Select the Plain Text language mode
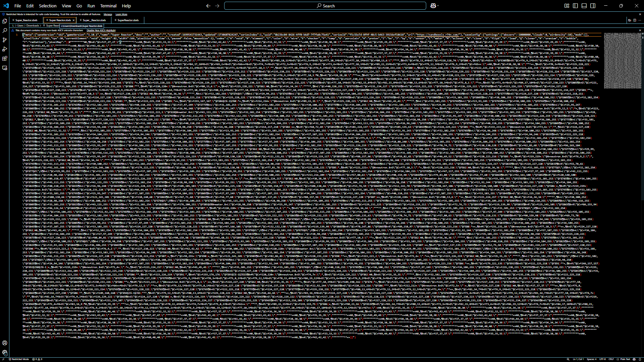 pyautogui.click(x=625, y=359)
